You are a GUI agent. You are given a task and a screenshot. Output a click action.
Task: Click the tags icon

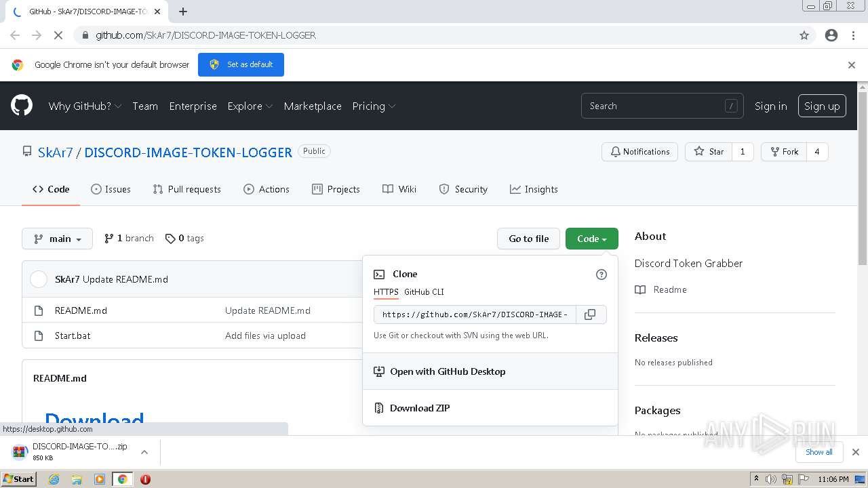[x=170, y=239]
